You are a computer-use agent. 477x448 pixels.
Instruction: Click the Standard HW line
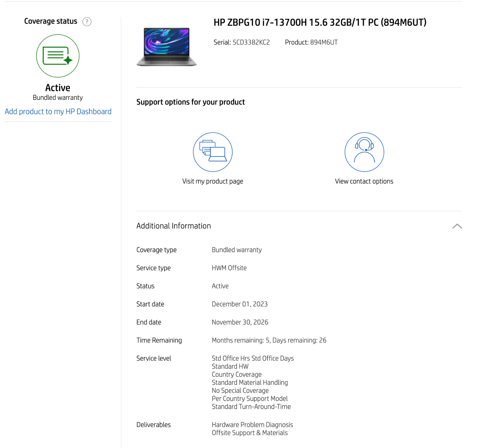(230, 366)
